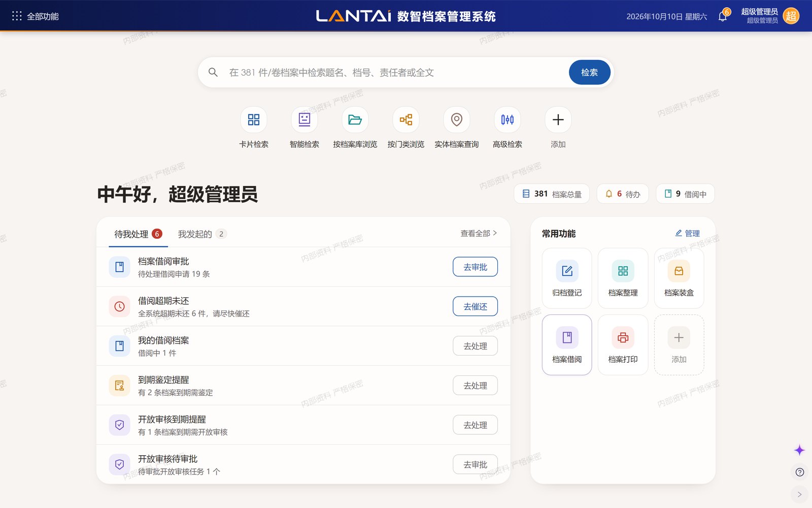
Task: Add a common function via 添加 tile
Action: pyautogui.click(x=679, y=345)
